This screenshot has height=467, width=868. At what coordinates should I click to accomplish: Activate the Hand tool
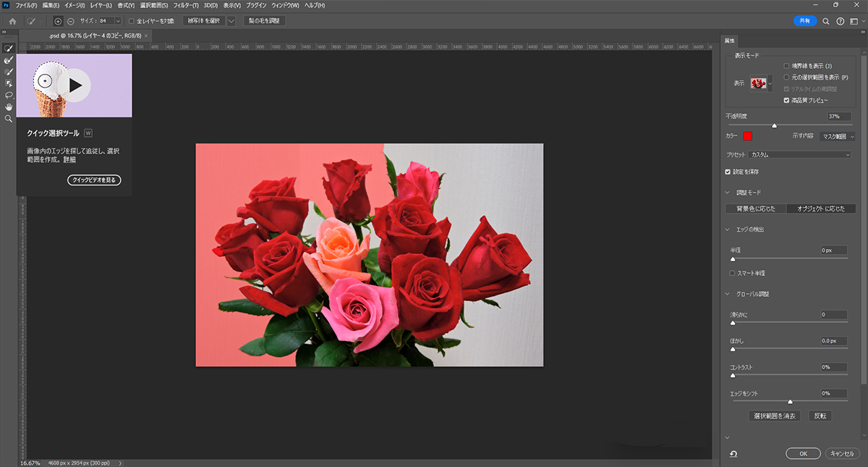pyautogui.click(x=9, y=106)
